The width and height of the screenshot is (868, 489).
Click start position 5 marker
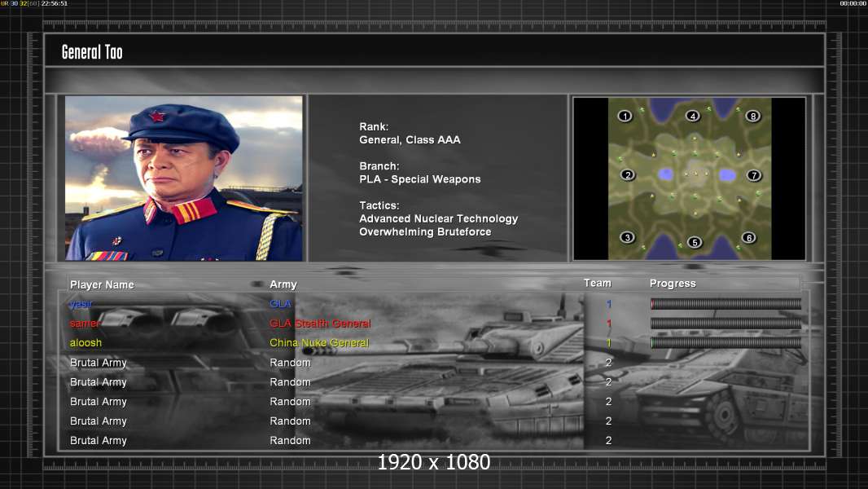(x=694, y=242)
